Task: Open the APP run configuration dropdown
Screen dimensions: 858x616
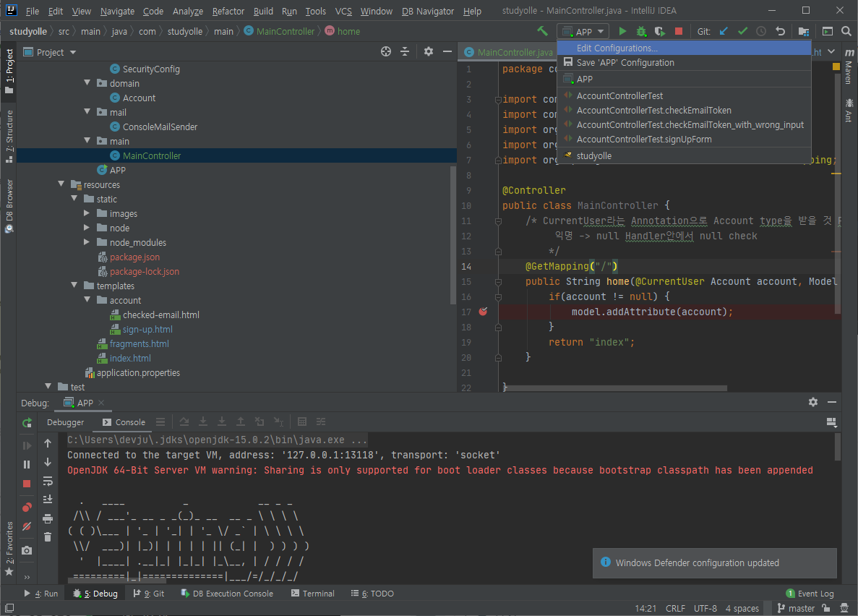Action: 583,32
